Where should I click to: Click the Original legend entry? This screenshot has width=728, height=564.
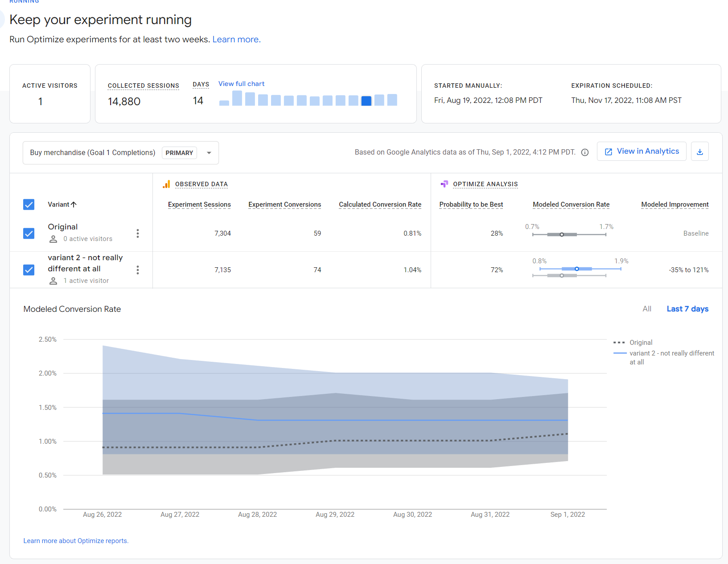point(633,343)
